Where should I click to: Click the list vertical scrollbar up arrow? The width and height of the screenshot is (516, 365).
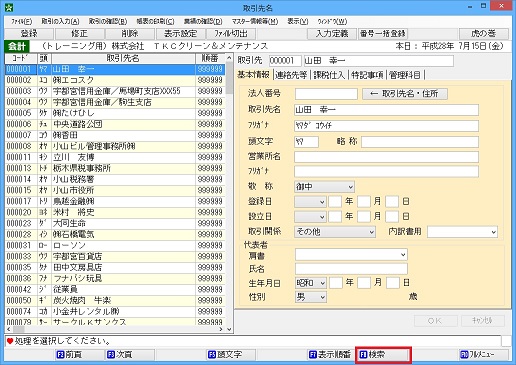[229, 58]
